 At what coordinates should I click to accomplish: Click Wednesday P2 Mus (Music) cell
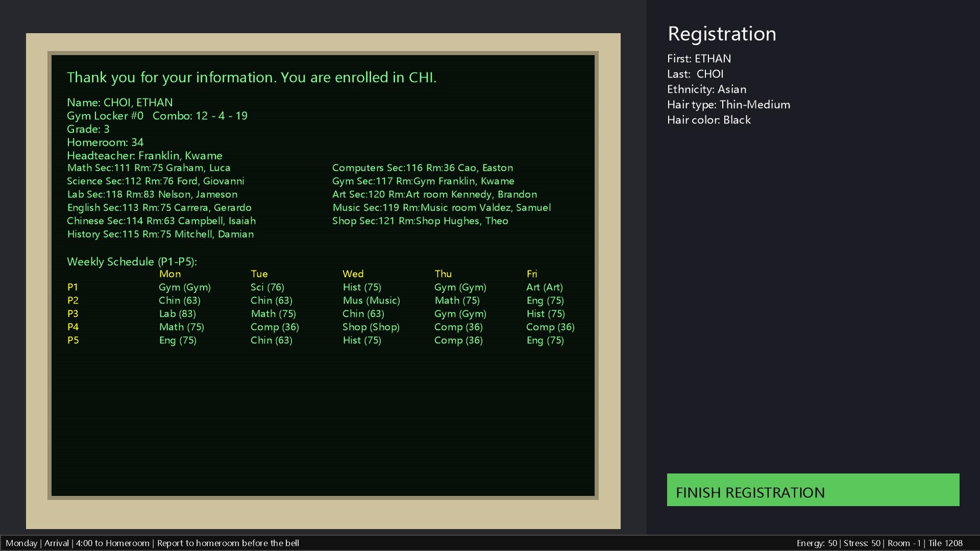tap(372, 300)
